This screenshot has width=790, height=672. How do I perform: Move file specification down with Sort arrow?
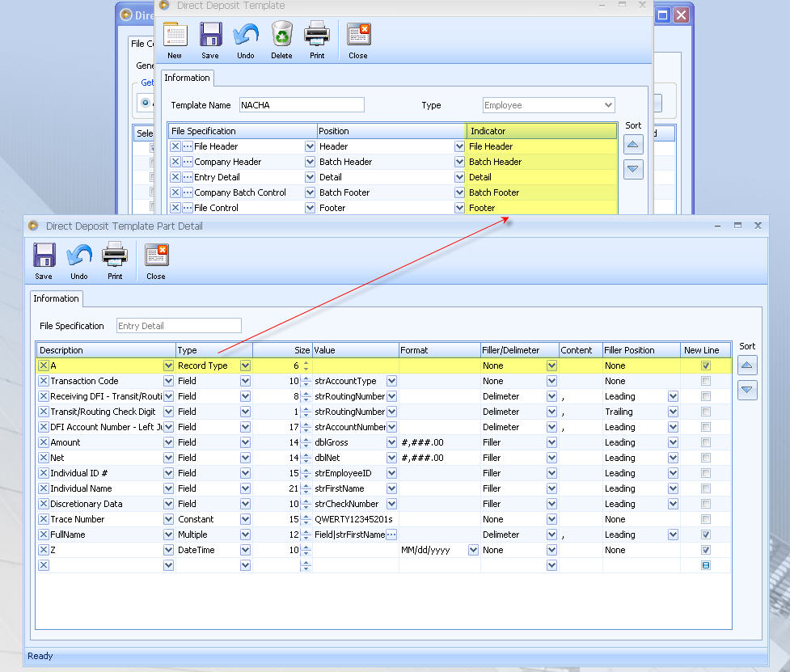(633, 169)
